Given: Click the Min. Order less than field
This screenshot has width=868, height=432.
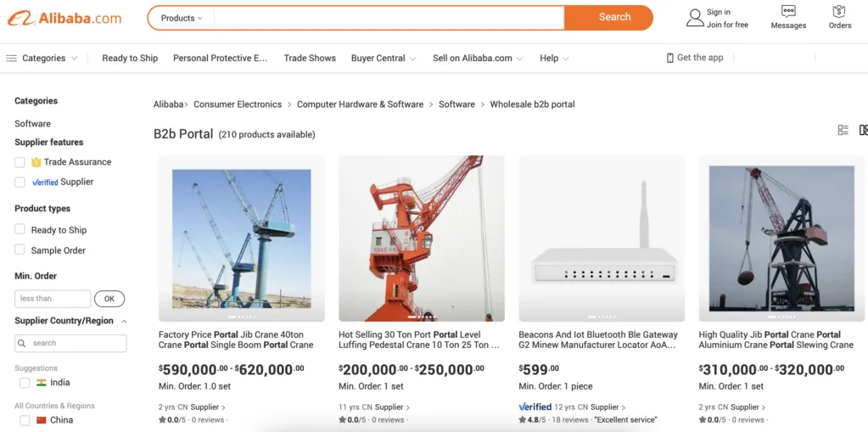Looking at the screenshot, I should tap(53, 299).
